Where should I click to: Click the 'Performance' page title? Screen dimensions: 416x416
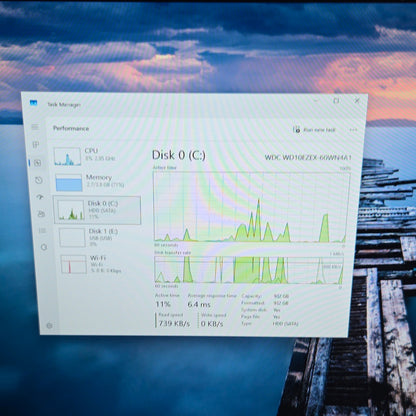pyautogui.click(x=71, y=128)
